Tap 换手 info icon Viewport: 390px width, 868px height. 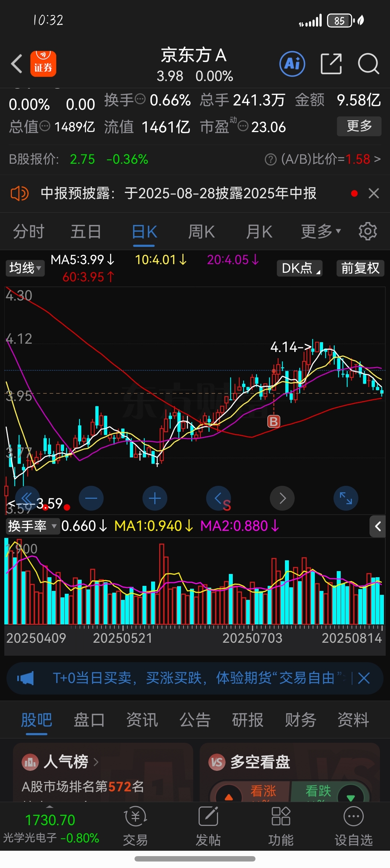[x=140, y=98]
